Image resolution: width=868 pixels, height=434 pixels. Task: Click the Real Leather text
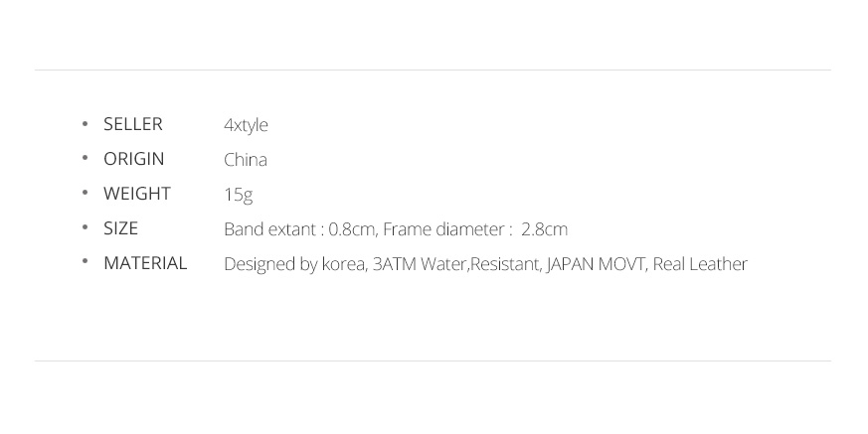pos(700,264)
